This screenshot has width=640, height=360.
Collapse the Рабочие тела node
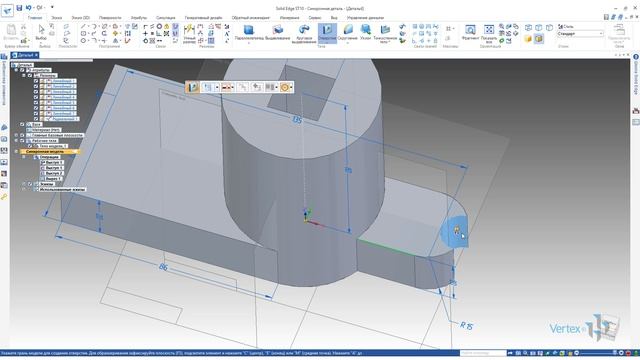pyautogui.click(x=17, y=140)
